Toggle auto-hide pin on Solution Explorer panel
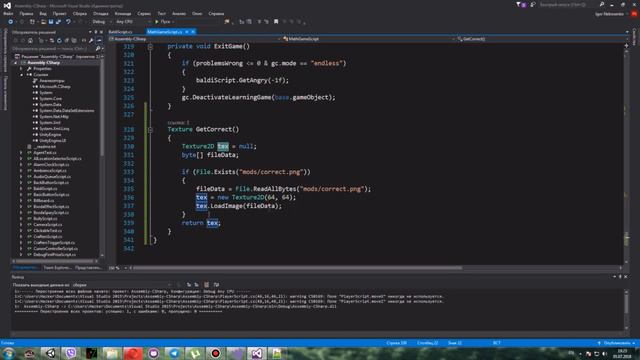This screenshot has height=360, width=640. 96,32
